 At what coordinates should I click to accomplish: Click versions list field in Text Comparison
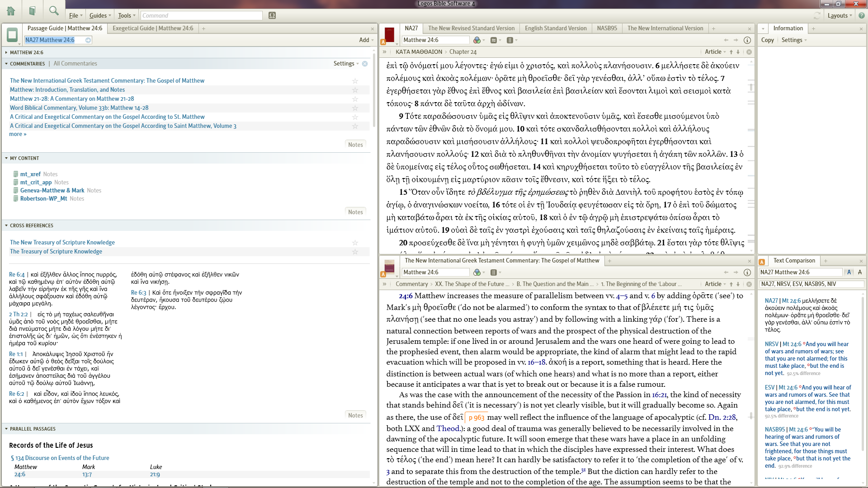[x=812, y=284]
